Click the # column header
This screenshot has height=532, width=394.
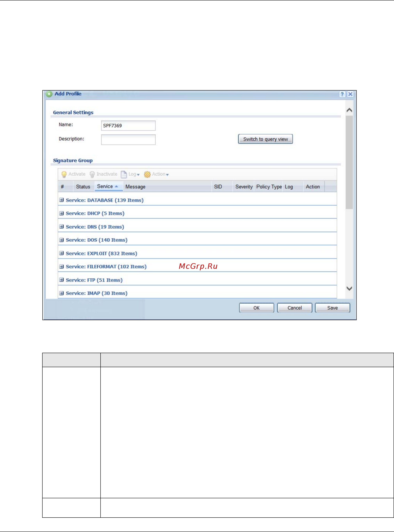[x=66, y=187]
